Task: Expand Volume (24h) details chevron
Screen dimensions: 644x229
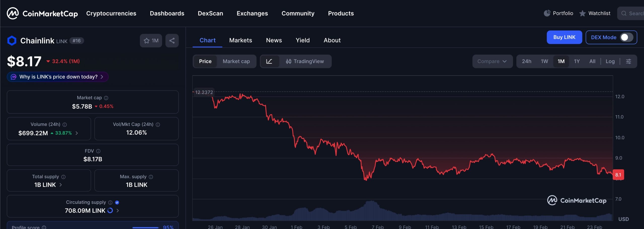Action: point(77,133)
